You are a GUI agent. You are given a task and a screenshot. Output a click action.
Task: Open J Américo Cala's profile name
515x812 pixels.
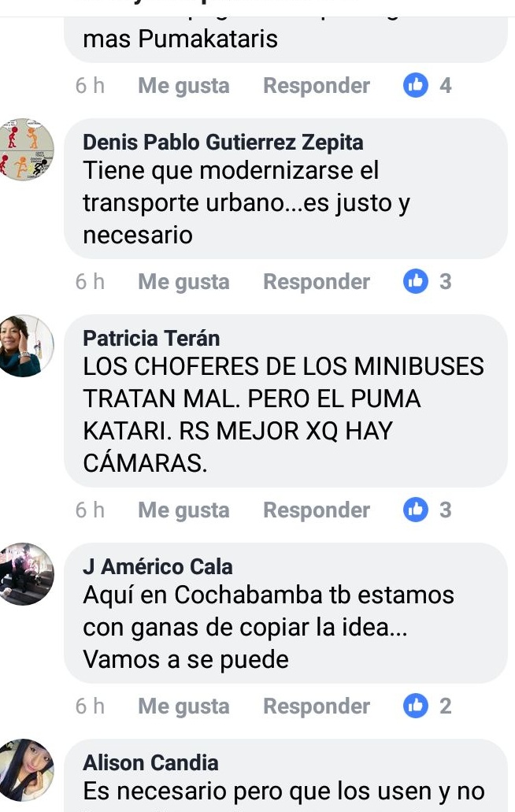[x=157, y=567]
